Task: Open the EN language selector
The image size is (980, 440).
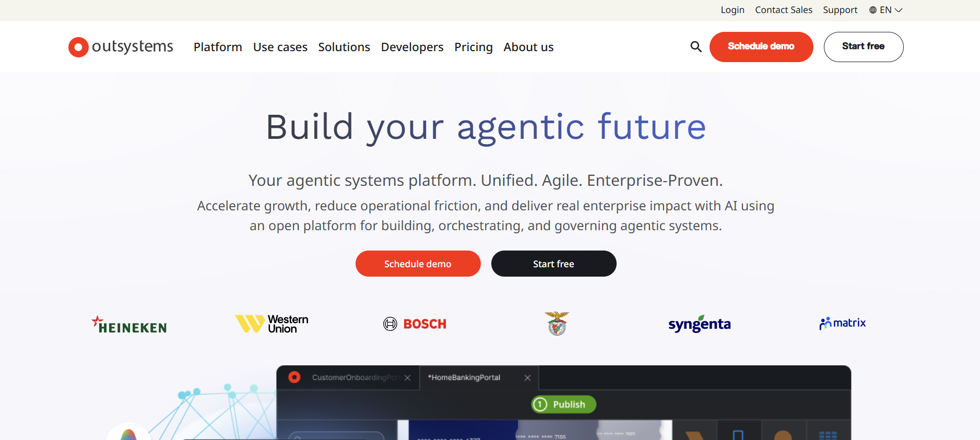Action: coord(885,10)
